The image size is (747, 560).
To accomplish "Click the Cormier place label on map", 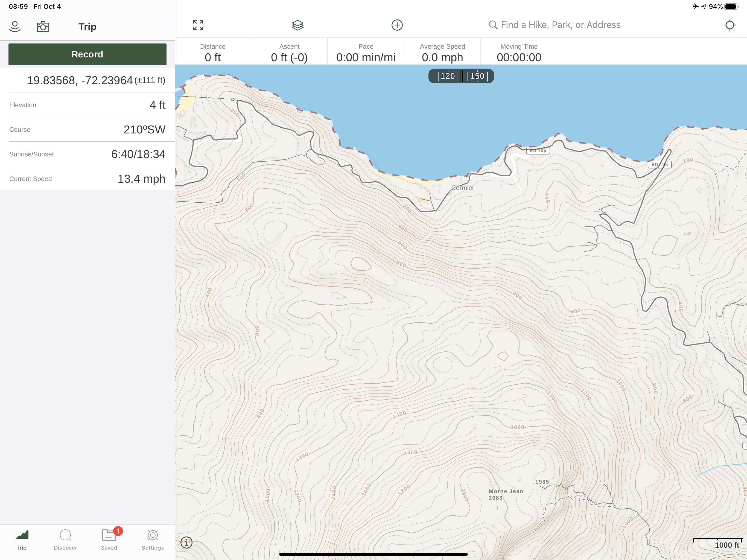I will (x=463, y=188).
